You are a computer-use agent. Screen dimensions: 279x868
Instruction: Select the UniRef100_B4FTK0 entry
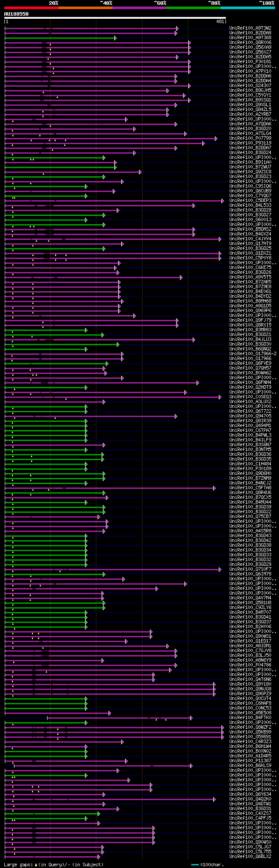pos(250,717)
